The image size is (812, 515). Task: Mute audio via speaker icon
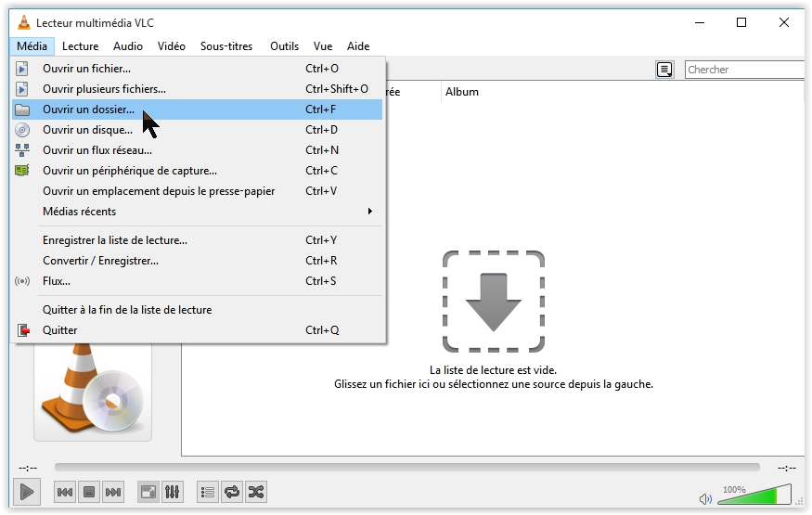point(705,499)
